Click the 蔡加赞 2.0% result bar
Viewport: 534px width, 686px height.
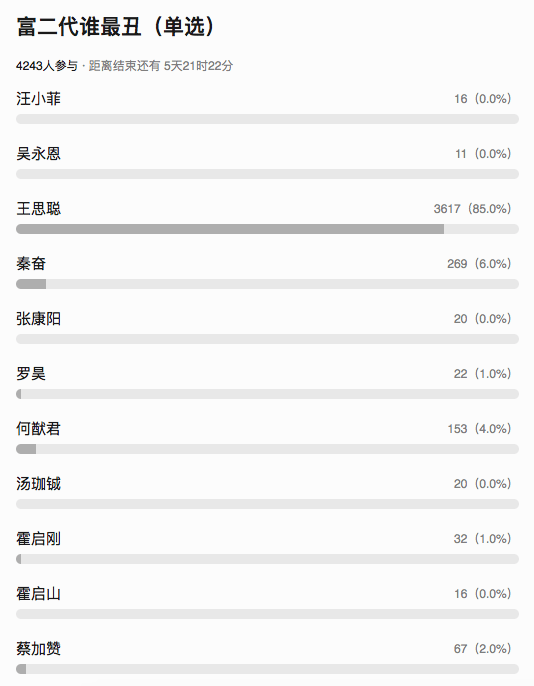(267, 669)
